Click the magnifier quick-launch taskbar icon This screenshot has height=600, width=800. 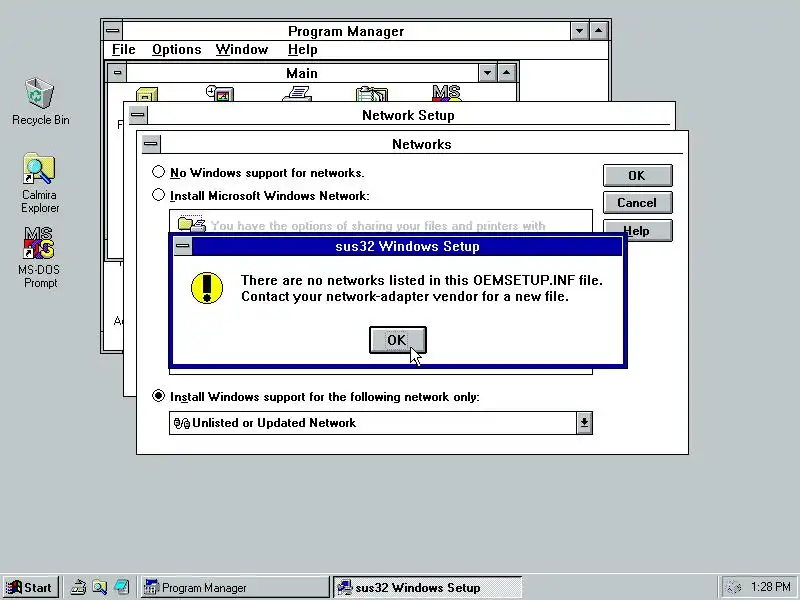[99, 588]
